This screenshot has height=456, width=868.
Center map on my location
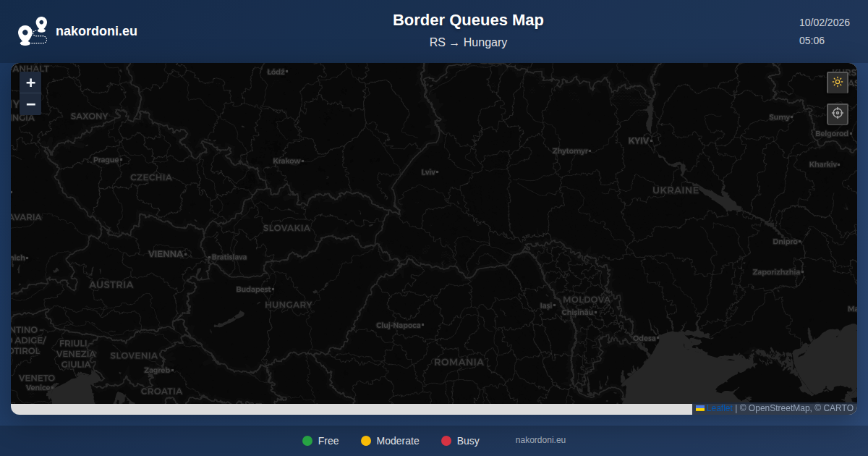[x=838, y=114]
